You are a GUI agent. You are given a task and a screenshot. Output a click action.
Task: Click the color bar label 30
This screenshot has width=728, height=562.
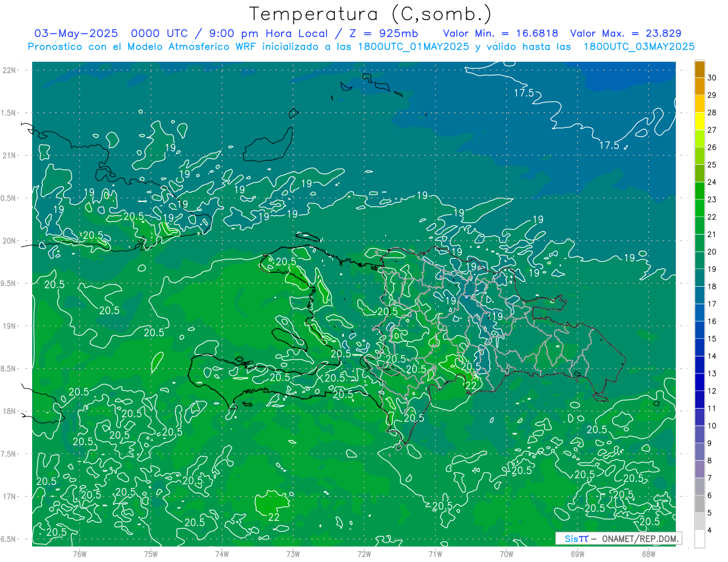712,78
